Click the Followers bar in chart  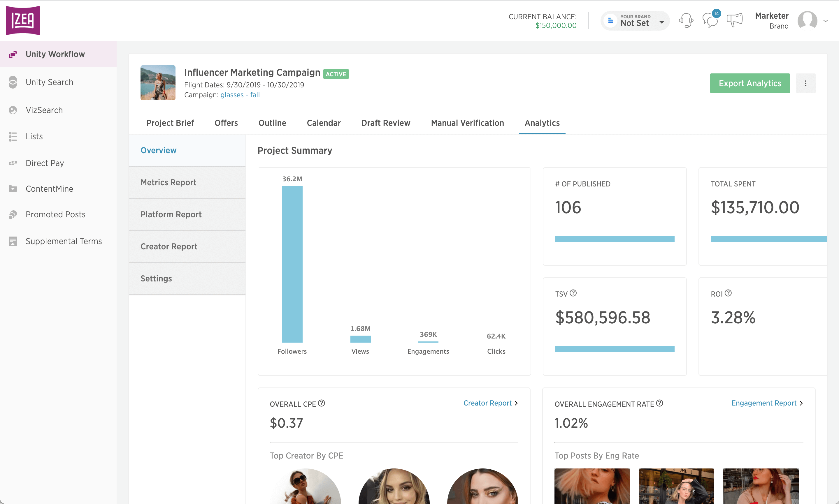pos(292,264)
